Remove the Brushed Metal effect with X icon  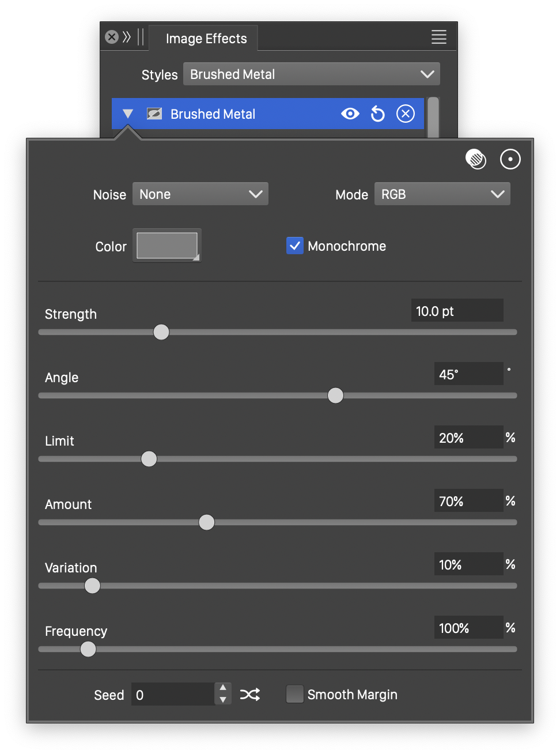[x=406, y=114]
